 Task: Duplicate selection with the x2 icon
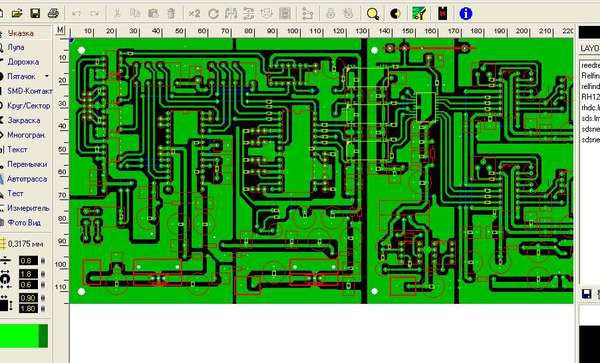tap(194, 14)
